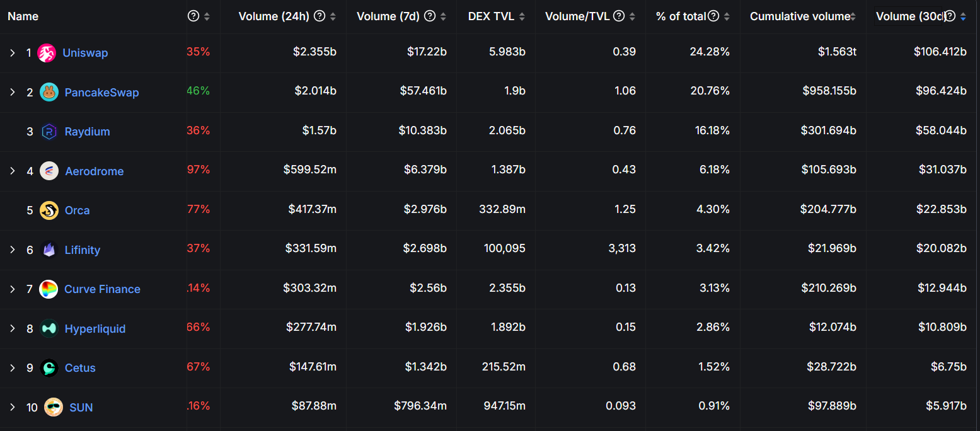Click the Orca whale logo
The height and width of the screenshot is (431, 980).
pyautogui.click(x=49, y=210)
